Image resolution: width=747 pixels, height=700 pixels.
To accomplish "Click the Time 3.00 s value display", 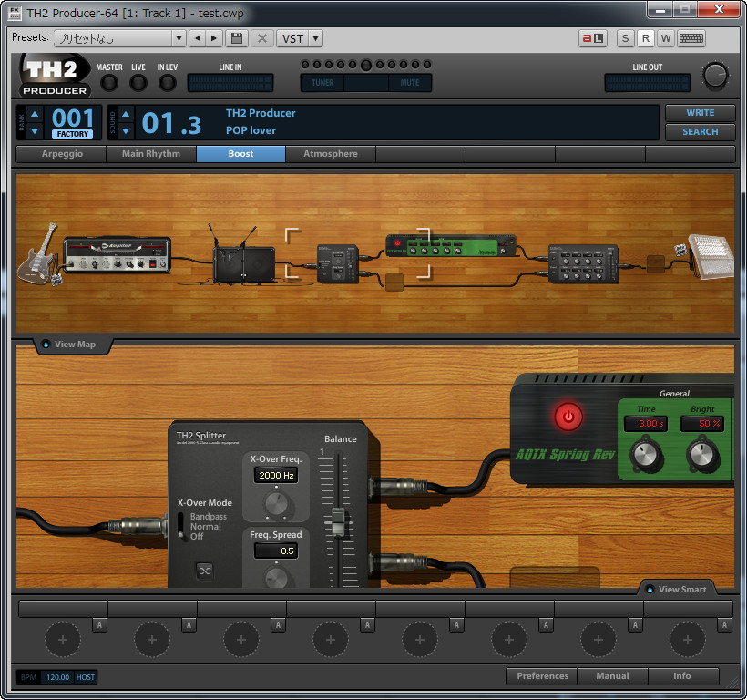I will [646, 424].
